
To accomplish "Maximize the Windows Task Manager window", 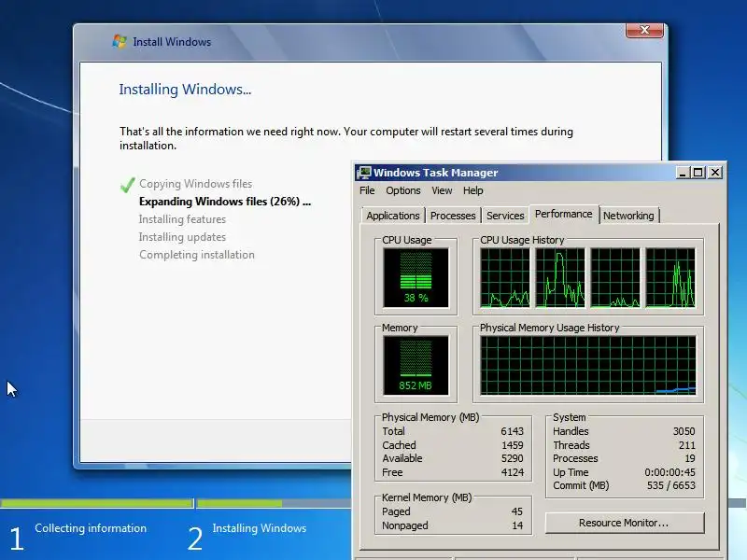I will coord(698,173).
